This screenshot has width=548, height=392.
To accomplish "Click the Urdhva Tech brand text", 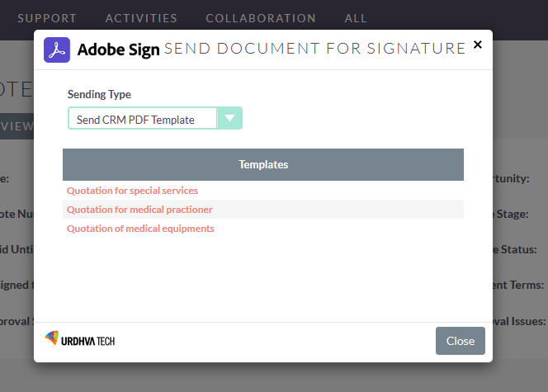I will point(87,341).
